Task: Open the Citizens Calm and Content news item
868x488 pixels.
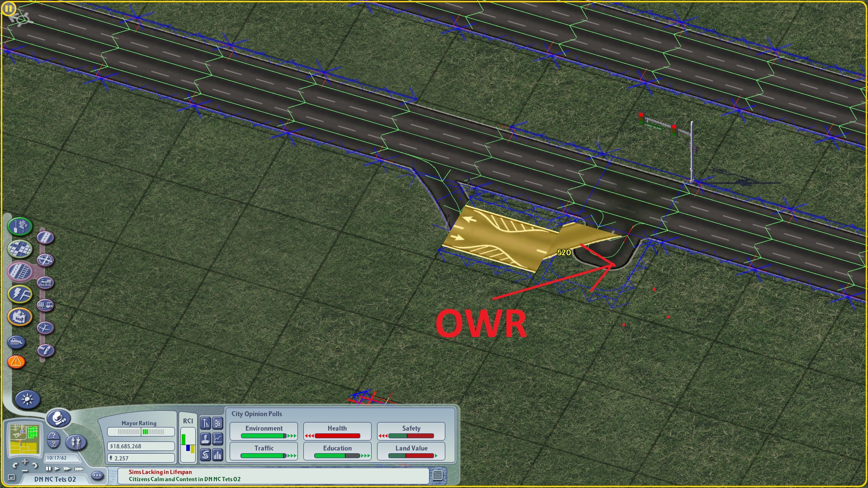Action: pos(184,479)
